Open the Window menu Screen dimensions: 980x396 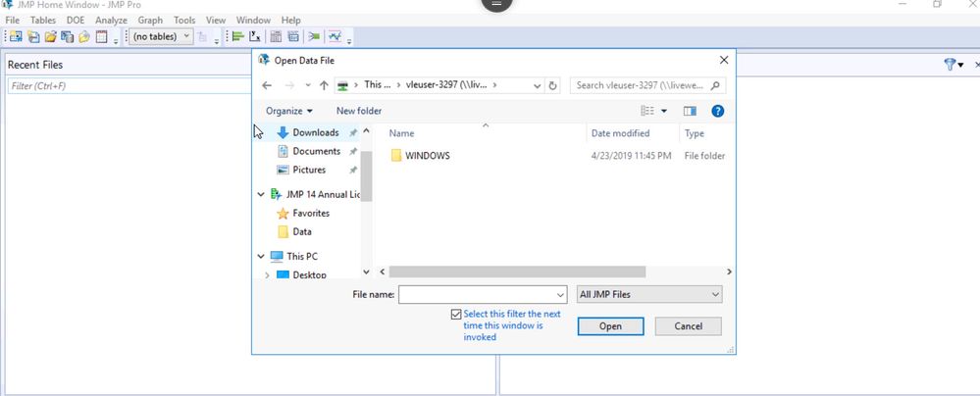(254, 20)
